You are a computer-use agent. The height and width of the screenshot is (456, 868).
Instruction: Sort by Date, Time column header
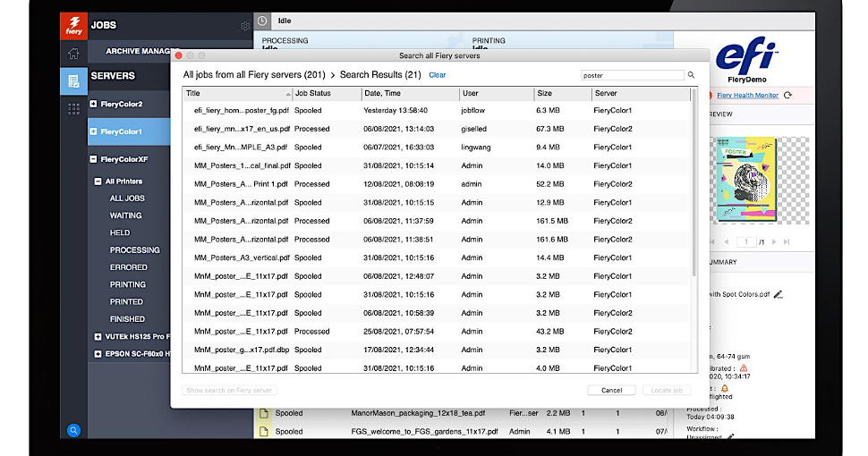(410, 94)
